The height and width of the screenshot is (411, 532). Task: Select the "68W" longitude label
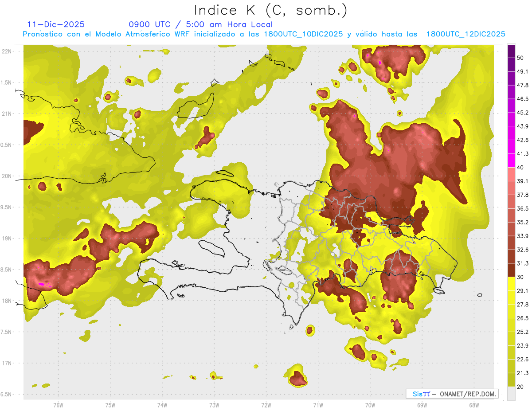coord(474,405)
